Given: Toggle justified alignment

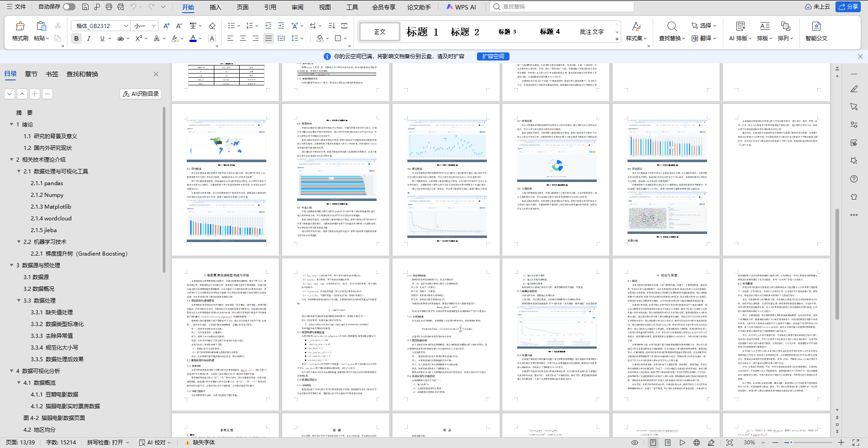Looking at the screenshot, I should [269, 38].
